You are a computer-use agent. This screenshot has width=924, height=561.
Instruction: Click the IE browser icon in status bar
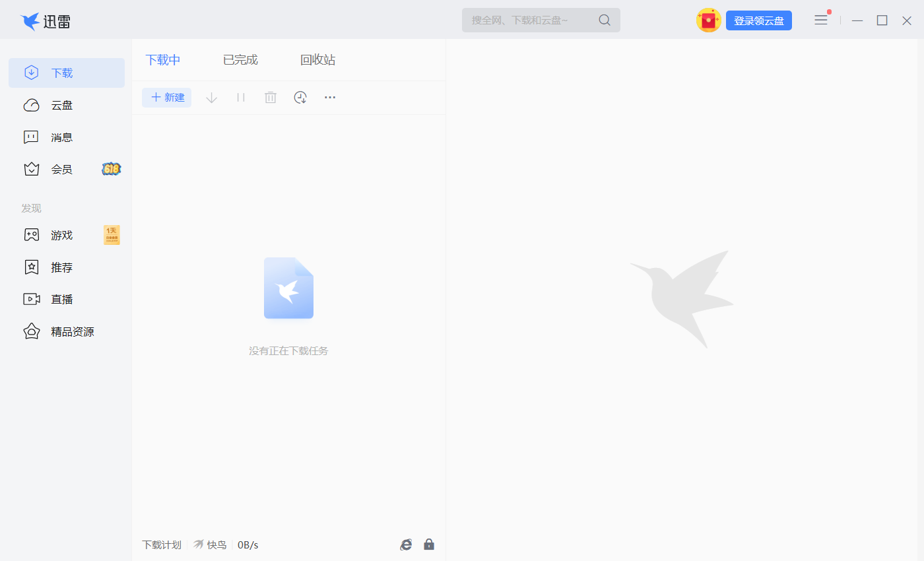407,544
